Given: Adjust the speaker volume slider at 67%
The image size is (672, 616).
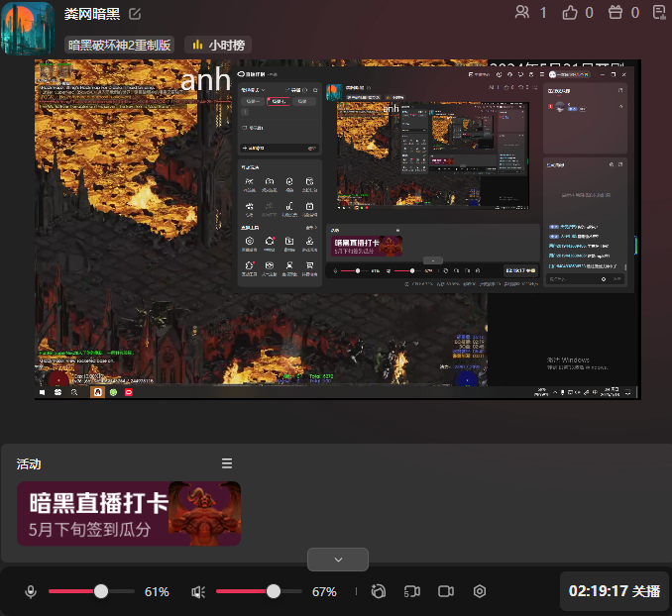Looking at the screenshot, I should coord(259,591).
